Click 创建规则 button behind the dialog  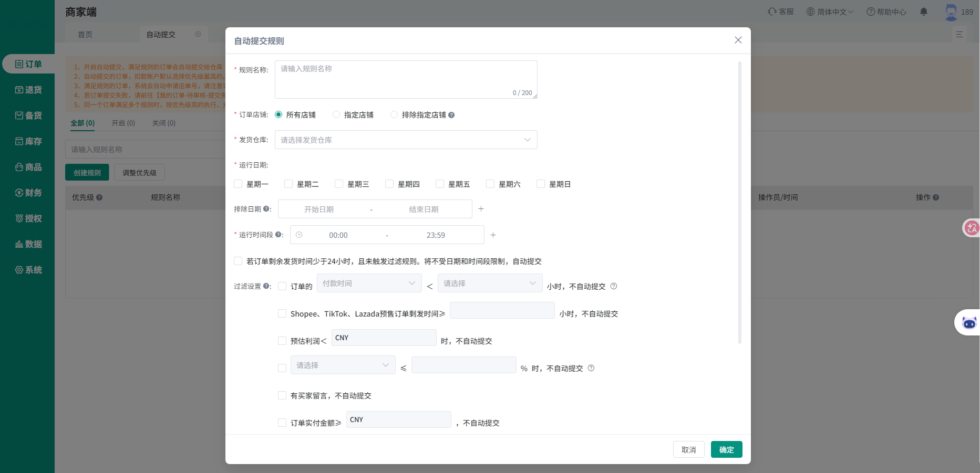click(x=87, y=172)
